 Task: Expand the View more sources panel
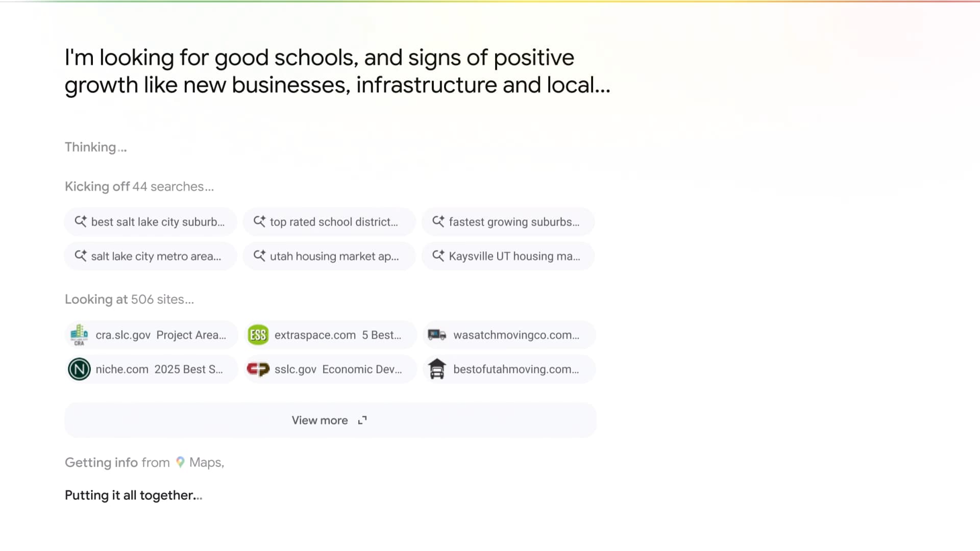pyautogui.click(x=320, y=420)
